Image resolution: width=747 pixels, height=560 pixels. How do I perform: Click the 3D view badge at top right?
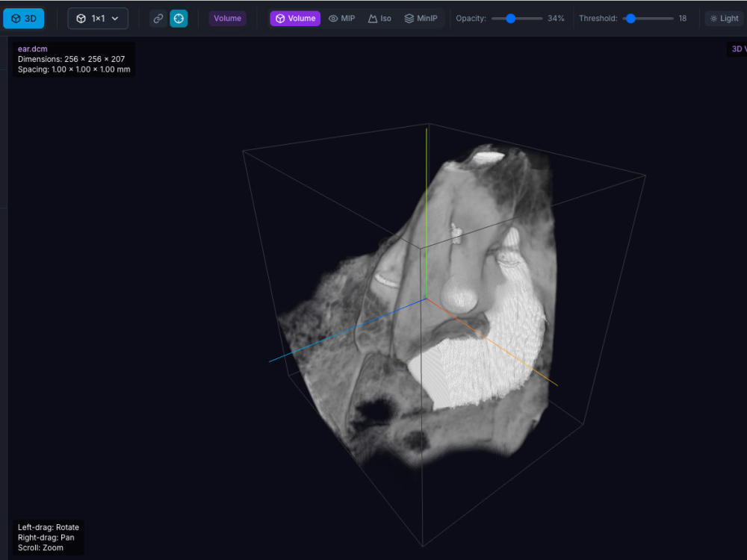click(x=737, y=49)
